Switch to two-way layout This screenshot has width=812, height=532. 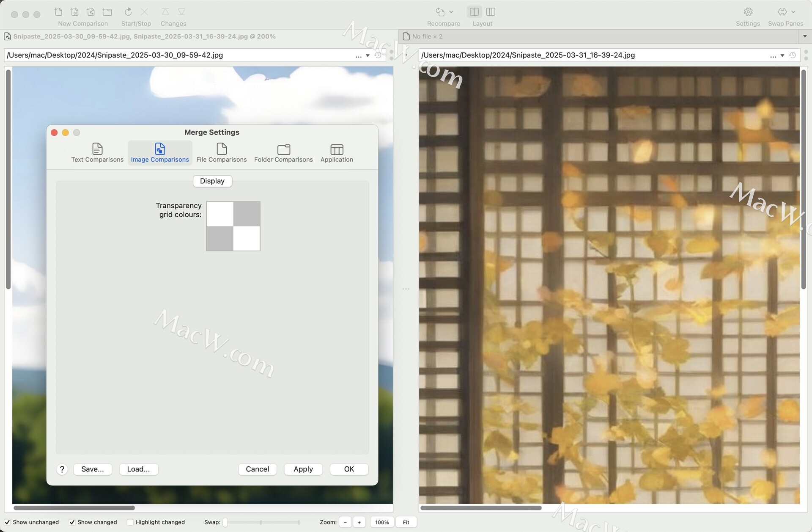[x=475, y=12]
